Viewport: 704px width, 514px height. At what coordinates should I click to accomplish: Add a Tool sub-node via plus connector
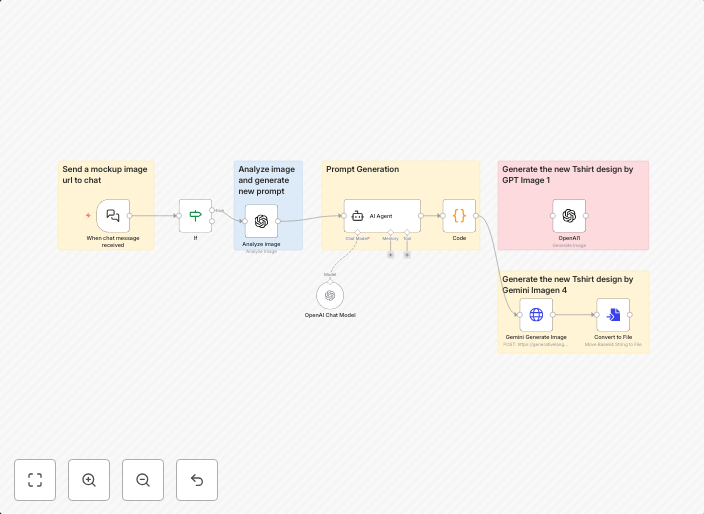pyautogui.click(x=407, y=255)
